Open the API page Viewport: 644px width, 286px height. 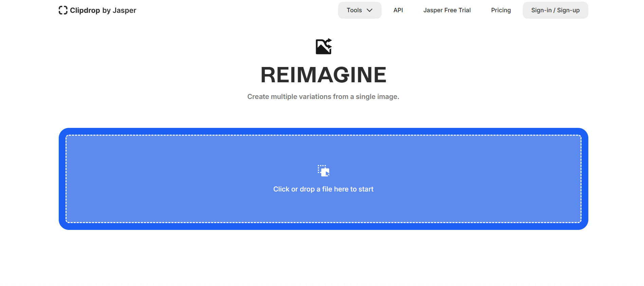398,10
